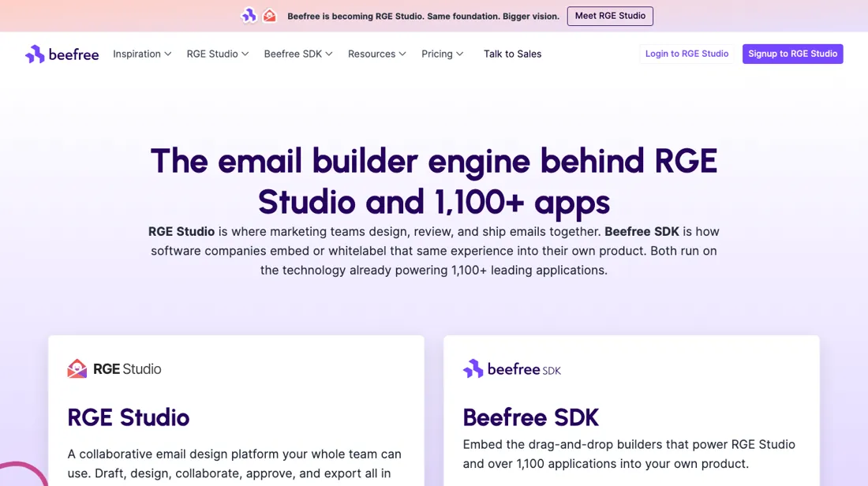Click the RGE Studio logo on the left card
This screenshot has height=486, width=868.
click(x=114, y=368)
